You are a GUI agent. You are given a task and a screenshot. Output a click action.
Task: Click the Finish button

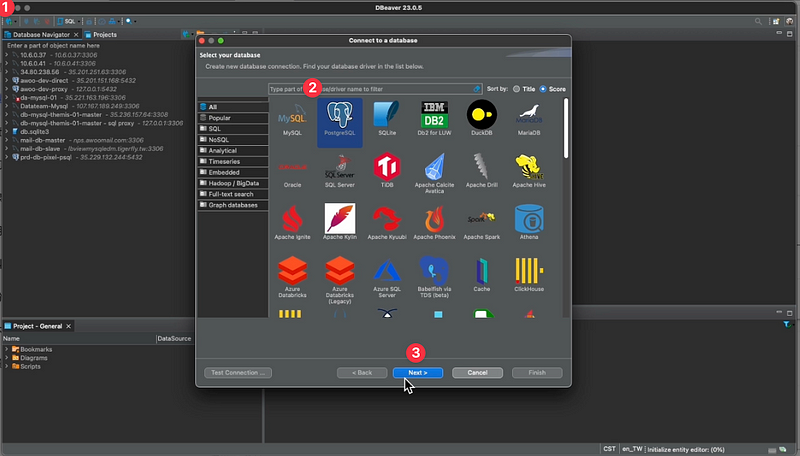(537, 373)
